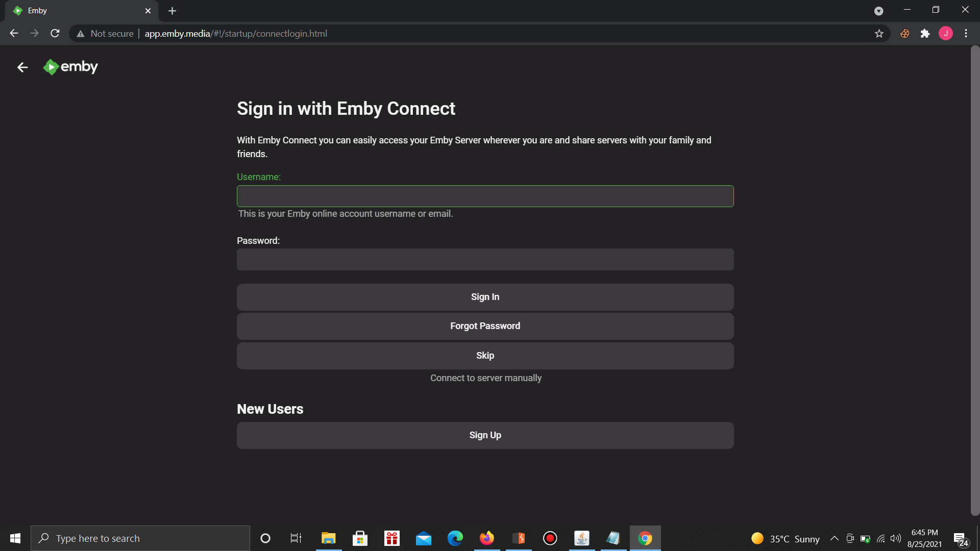Expand hidden system tray icons
Image resolution: width=980 pixels, height=551 pixels.
click(834, 538)
